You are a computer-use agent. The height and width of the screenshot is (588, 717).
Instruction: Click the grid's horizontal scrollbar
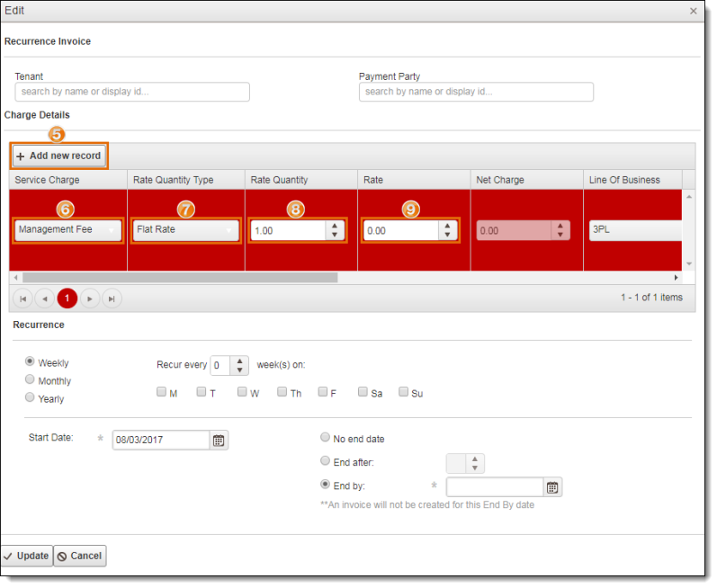click(x=180, y=278)
